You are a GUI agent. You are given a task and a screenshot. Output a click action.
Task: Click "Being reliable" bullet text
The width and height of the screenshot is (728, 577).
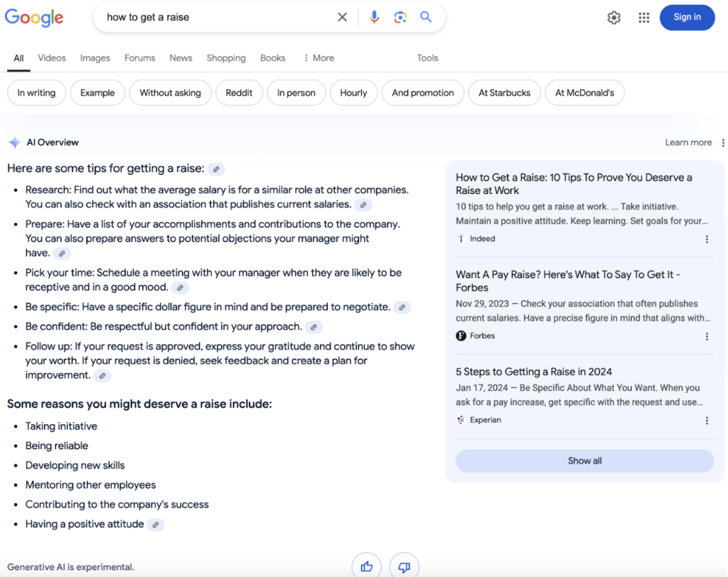click(x=57, y=446)
